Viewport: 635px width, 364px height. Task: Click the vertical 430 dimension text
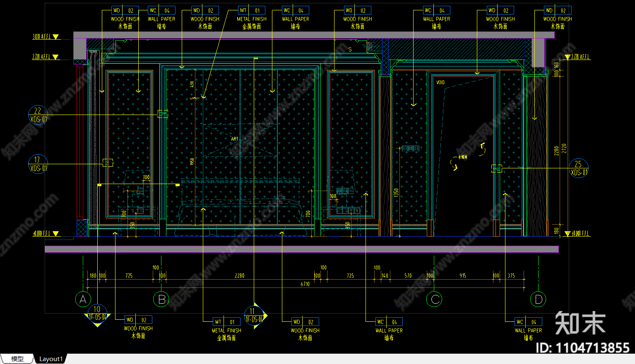click(192, 84)
